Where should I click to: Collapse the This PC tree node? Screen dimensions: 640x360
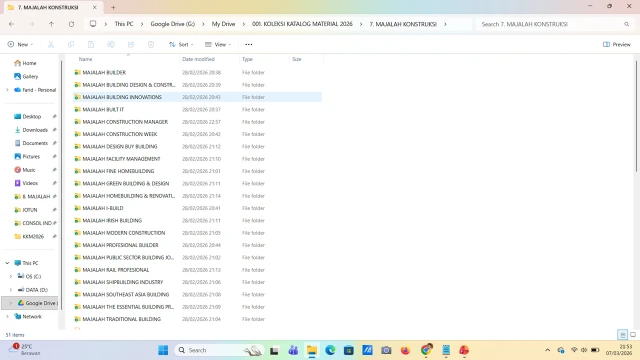pyautogui.click(x=7, y=263)
